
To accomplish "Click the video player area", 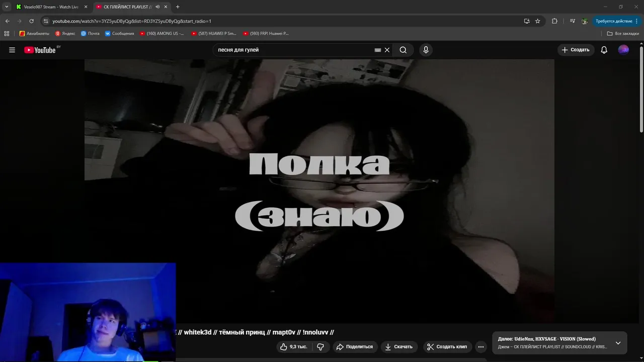I will click(319, 191).
